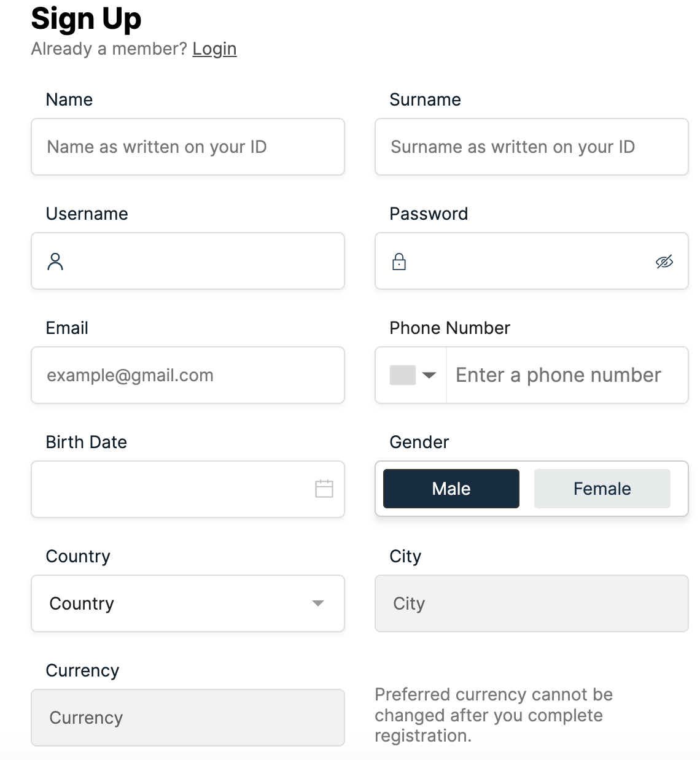Open the Country selection combo box
Viewport: 700px width, 760px height.
[178, 603]
